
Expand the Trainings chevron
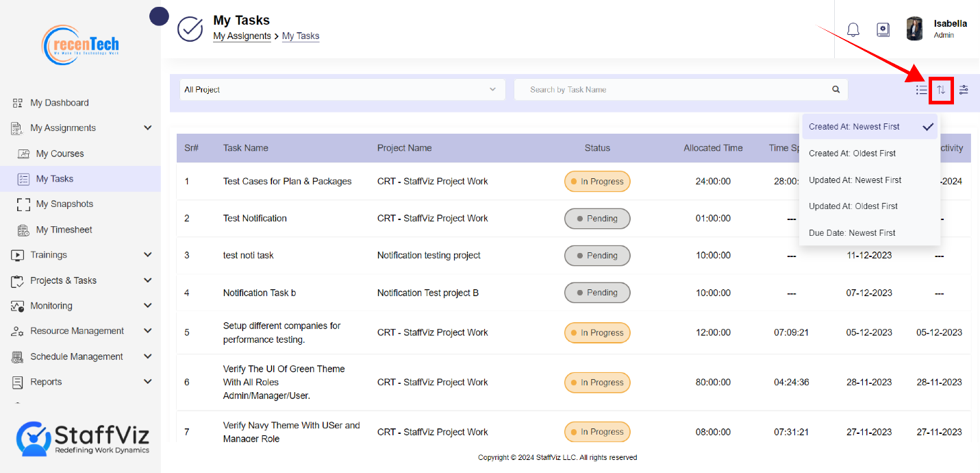tap(147, 254)
